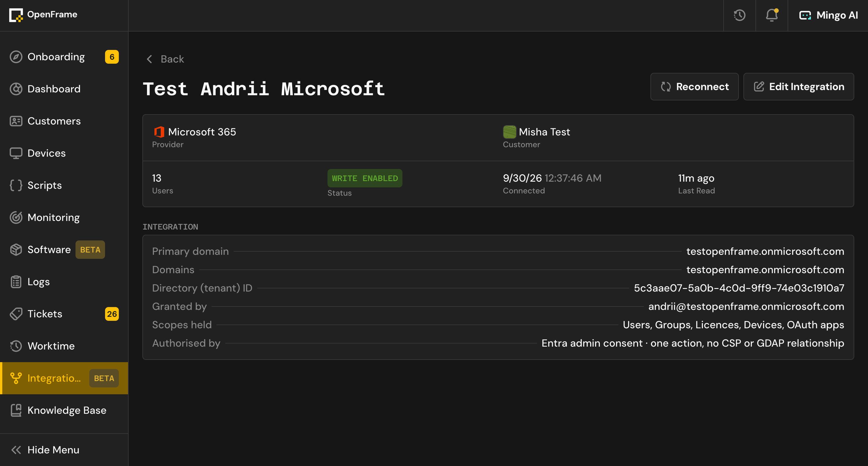
Task: Click the 13 Users count
Action: pos(157,178)
